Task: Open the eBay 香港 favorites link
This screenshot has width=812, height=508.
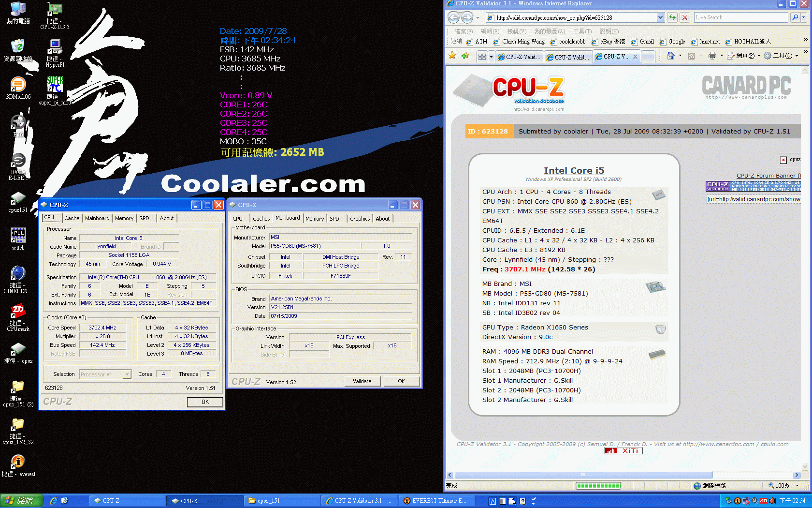Action: [x=608, y=42]
